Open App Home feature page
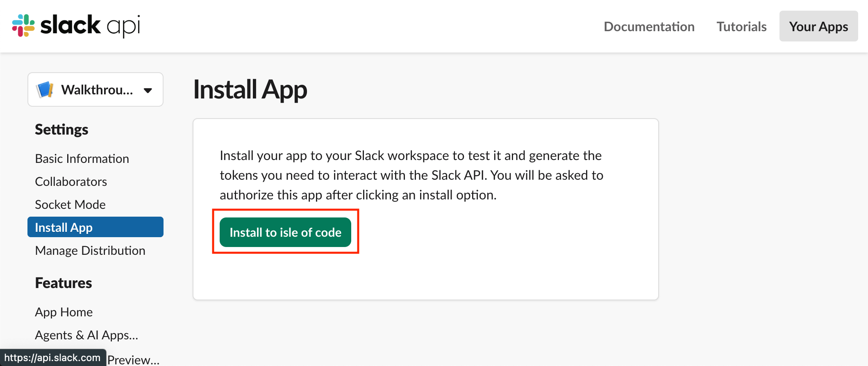868x366 pixels. [64, 312]
